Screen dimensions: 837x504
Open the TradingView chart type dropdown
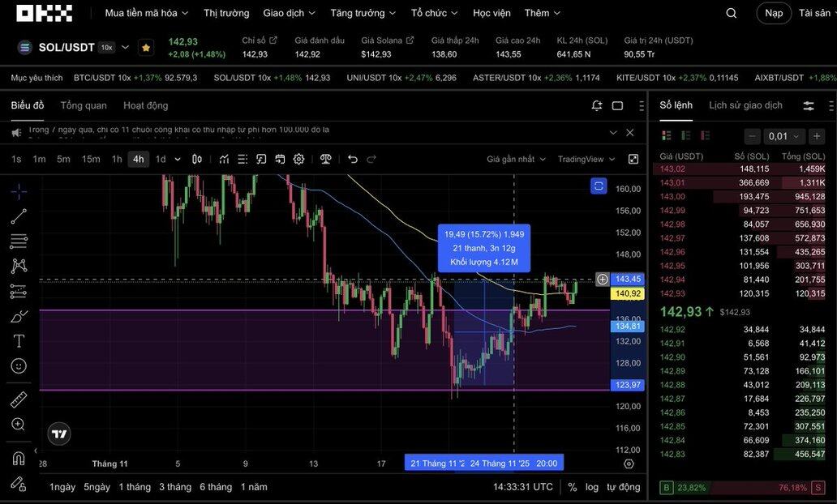point(586,159)
